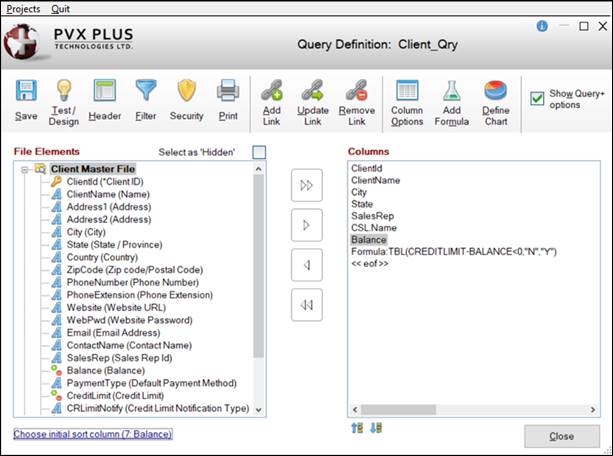Open Test / Design lightbulb tool
Image resolution: width=613 pixels, height=456 pixels.
(64, 90)
